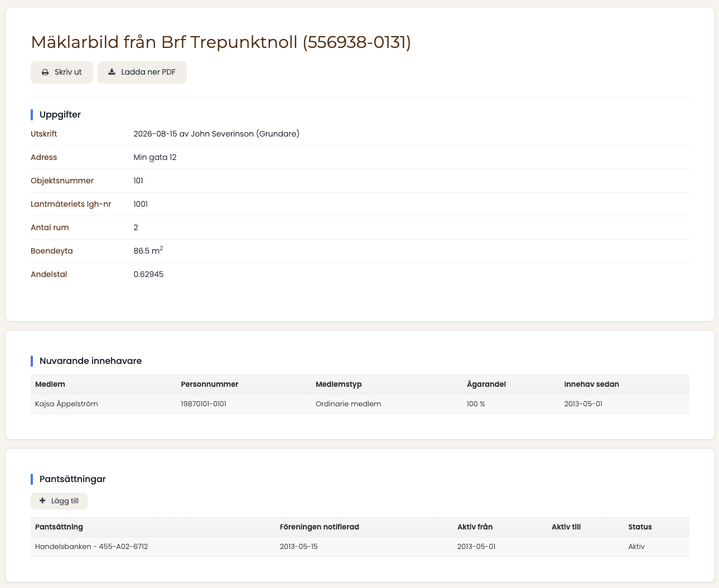719x588 pixels.
Task: Click the download icon in Ladda ner PDF
Action: pos(112,72)
